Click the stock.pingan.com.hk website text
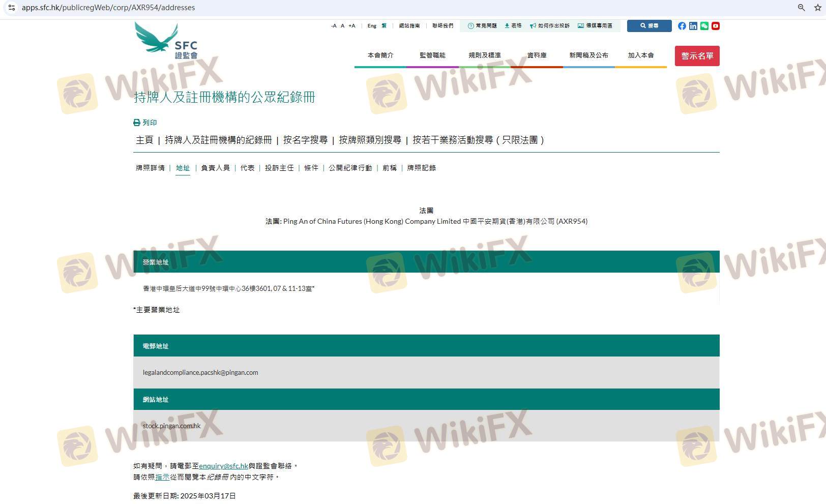Viewport: 826px width, 504px height. pos(171,426)
